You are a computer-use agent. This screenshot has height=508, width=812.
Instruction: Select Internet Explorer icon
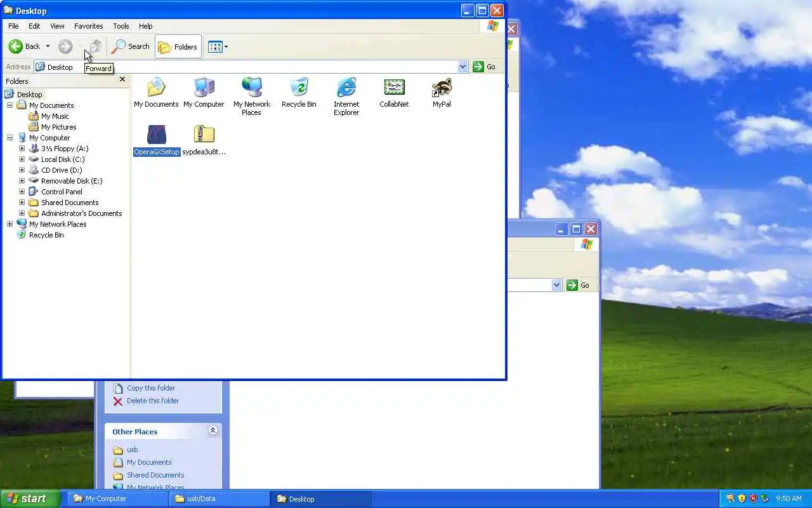click(346, 97)
